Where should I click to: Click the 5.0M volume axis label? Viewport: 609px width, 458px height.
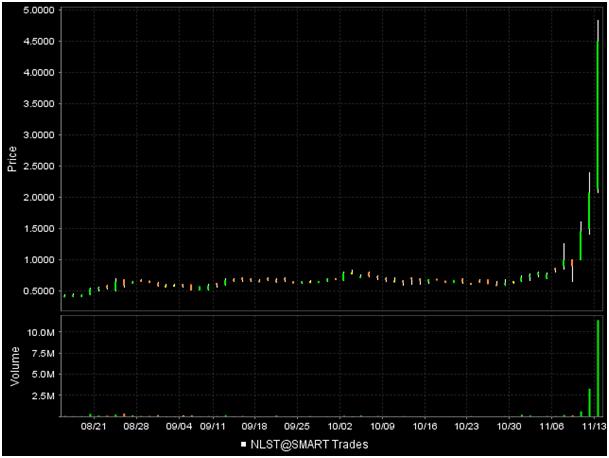point(43,374)
